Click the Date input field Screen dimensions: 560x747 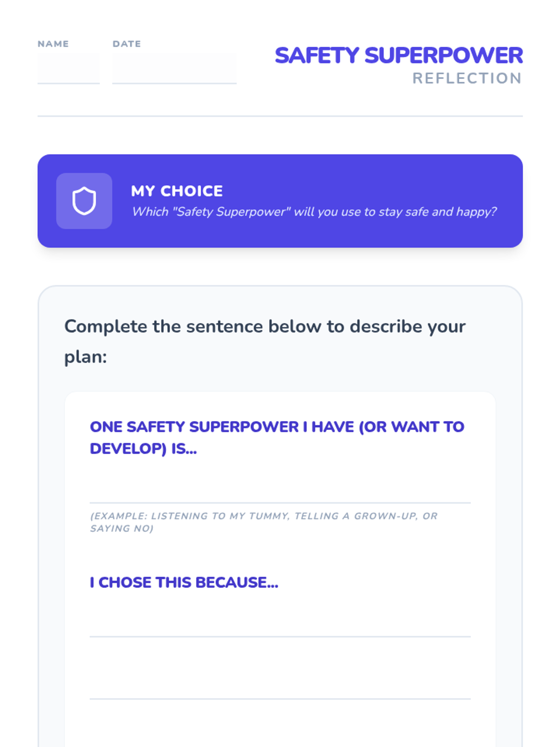click(174, 68)
